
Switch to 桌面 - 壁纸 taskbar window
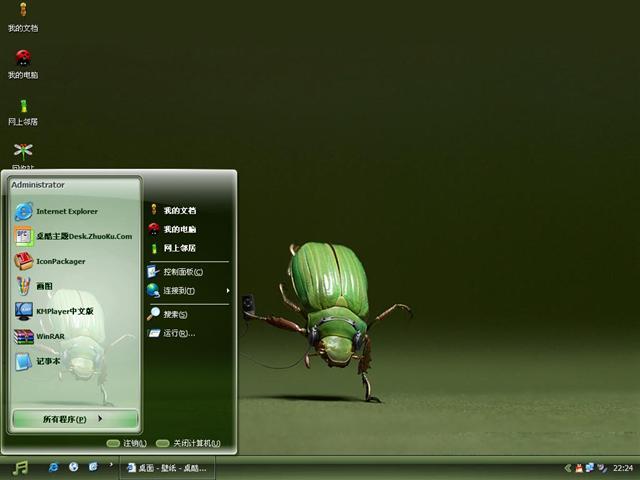(x=166, y=467)
